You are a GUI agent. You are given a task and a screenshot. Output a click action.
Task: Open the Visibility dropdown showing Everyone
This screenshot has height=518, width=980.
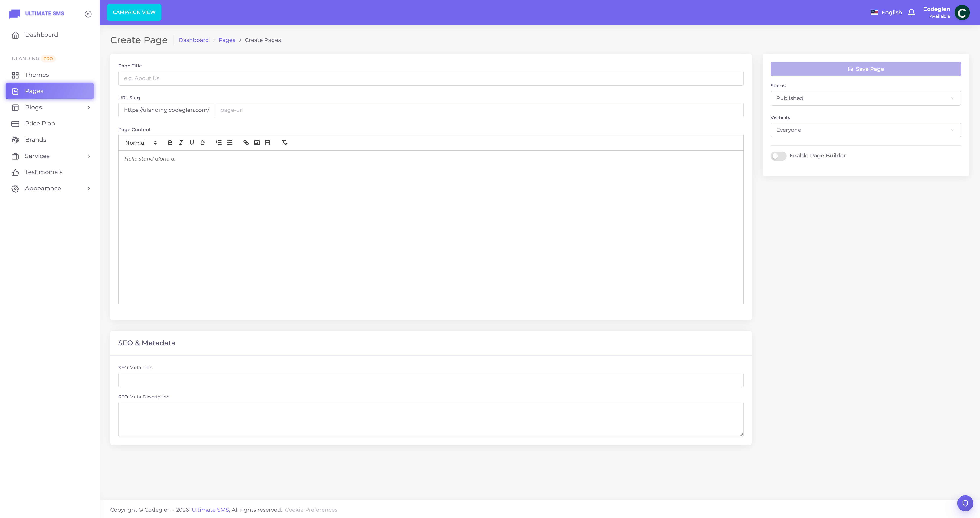pos(866,130)
